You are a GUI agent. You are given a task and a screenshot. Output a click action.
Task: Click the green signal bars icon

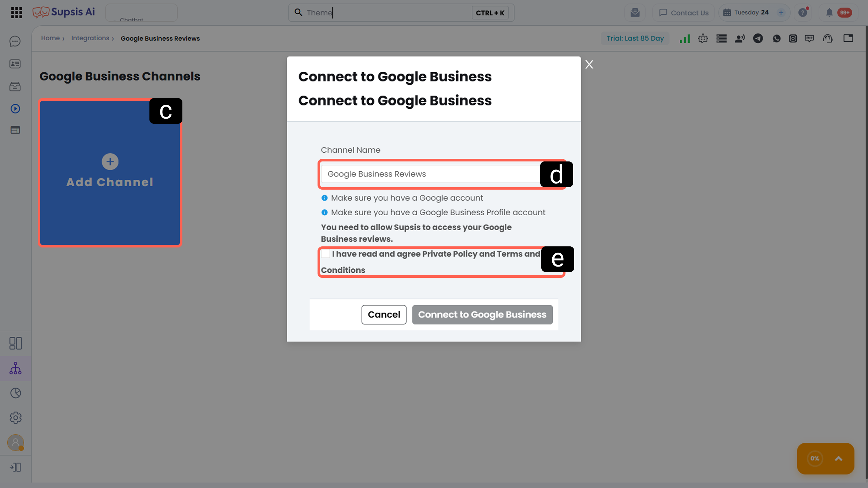[x=685, y=38]
